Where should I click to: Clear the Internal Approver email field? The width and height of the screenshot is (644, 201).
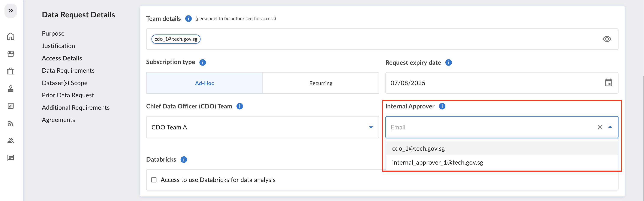[600, 127]
